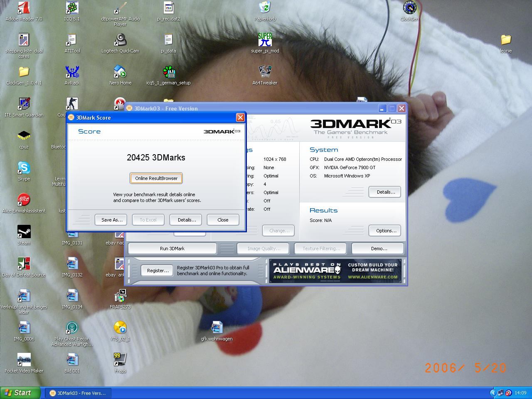Expand hidden system tray icons arrow
This screenshot has width=532, height=399.
pyautogui.click(x=493, y=393)
